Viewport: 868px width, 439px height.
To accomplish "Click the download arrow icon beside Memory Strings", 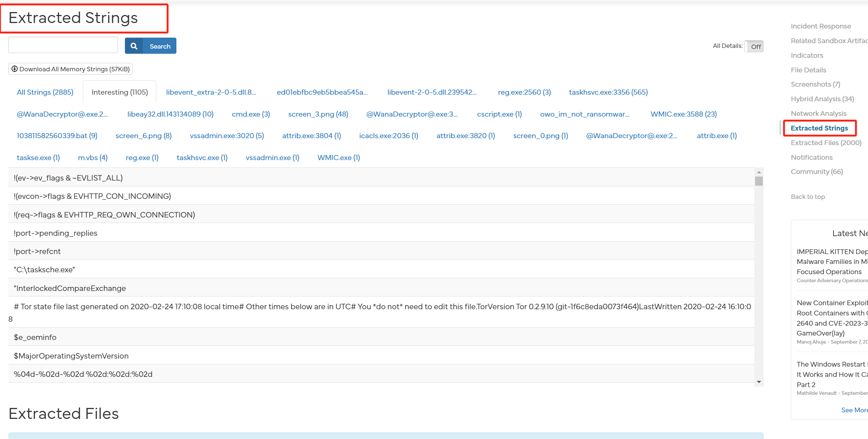I will [14, 69].
